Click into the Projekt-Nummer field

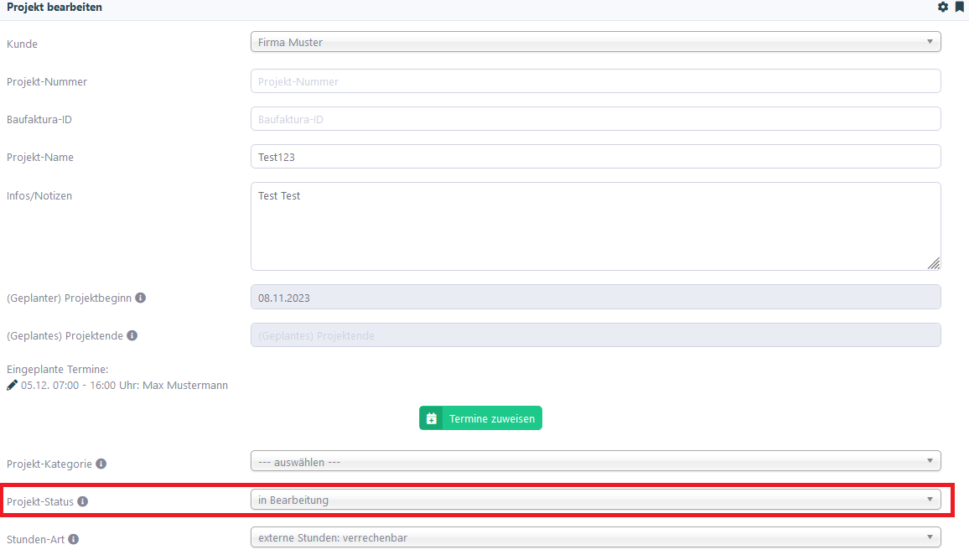(x=596, y=81)
